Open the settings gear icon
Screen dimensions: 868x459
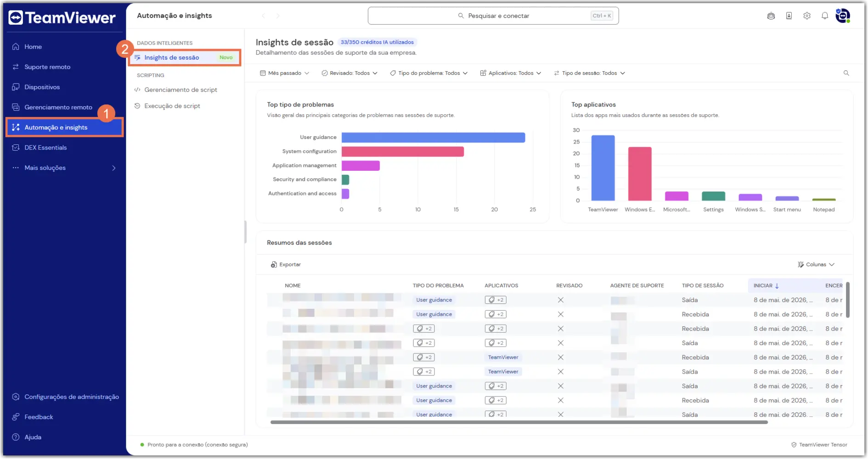click(x=807, y=16)
